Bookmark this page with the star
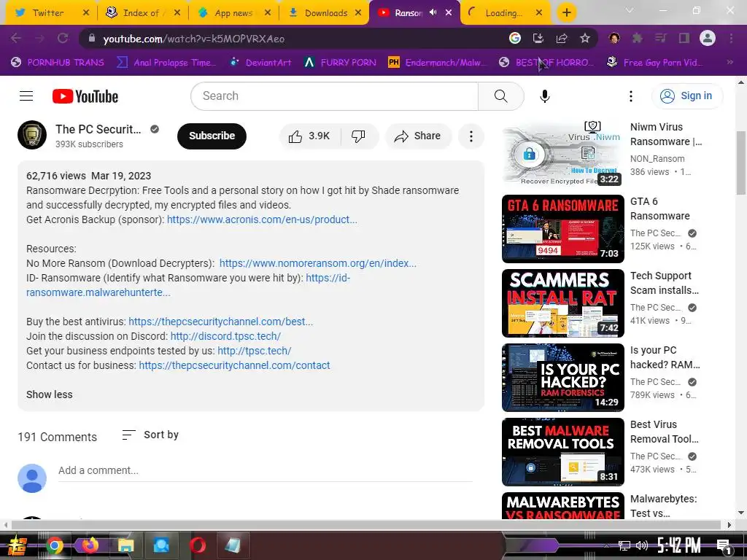 [x=584, y=38]
